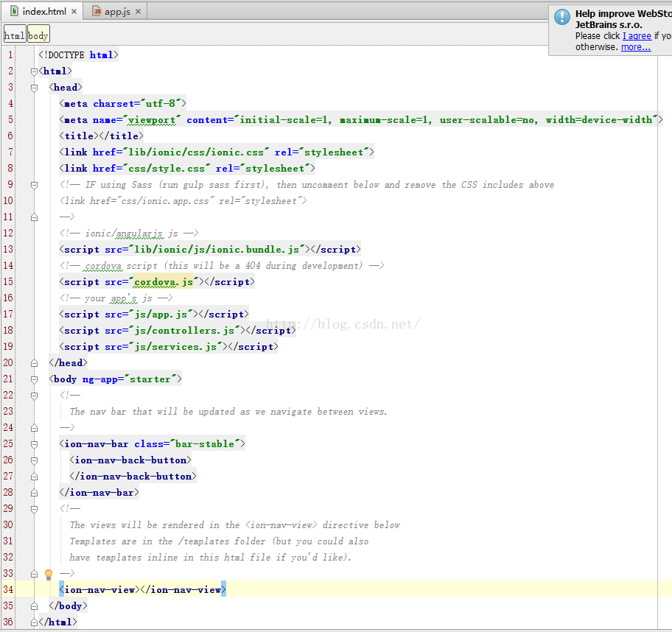This screenshot has height=632, width=672.
Task: Click the cordova script 404 comment
Action: (222, 266)
